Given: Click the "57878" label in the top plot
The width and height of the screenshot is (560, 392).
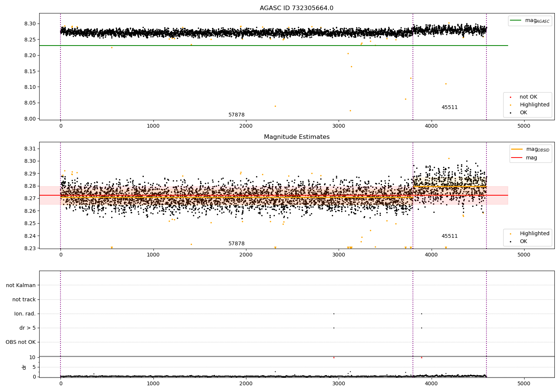Looking at the screenshot, I should pyautogui.click(x=237, y=115).
